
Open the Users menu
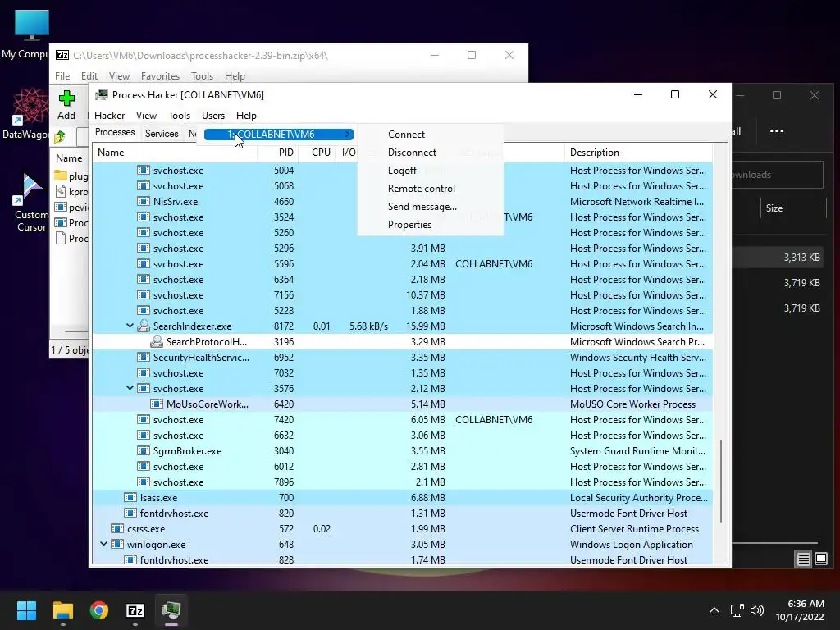(212, 116)
